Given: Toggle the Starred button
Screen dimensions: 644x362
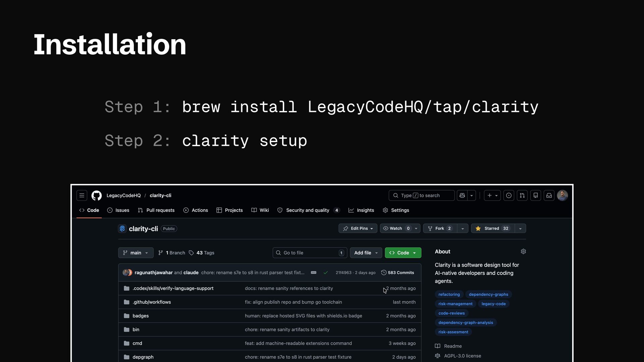Looking at the screenshot, I should [x=493, y=228].
